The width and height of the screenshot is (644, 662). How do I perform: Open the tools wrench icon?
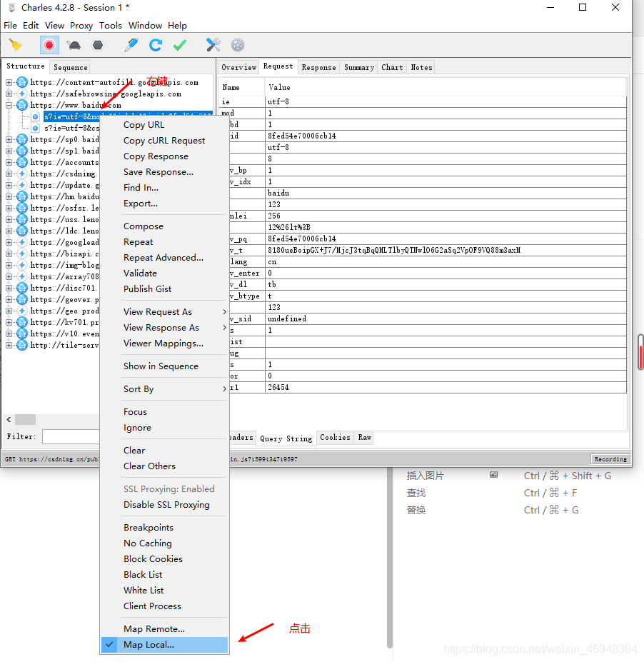click(x=213, y=45)
